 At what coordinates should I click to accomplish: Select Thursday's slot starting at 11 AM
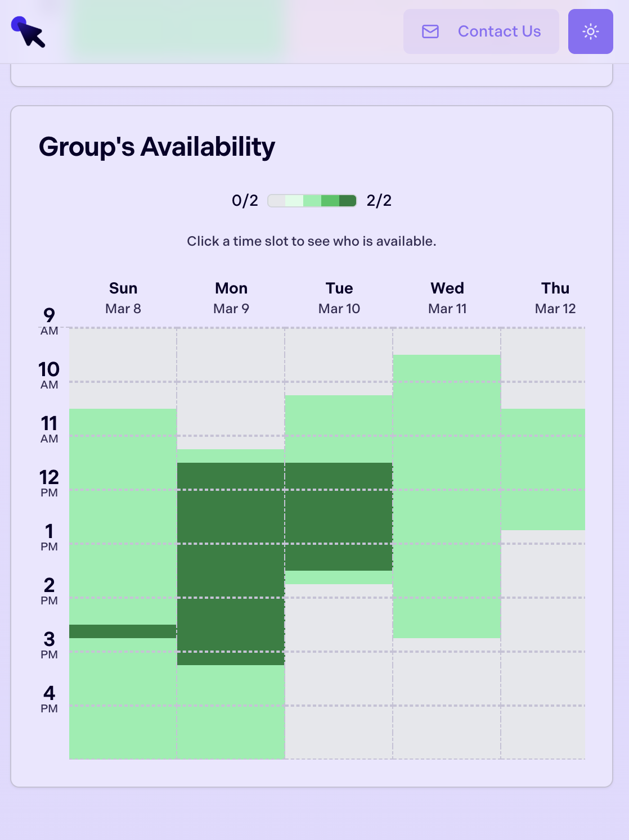pyautogui.click(x=543, y=462)
